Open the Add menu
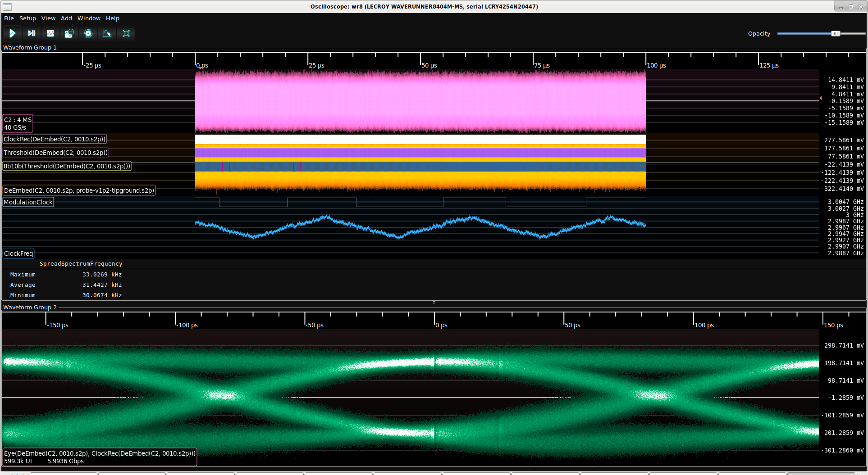 tap(66, 18)
